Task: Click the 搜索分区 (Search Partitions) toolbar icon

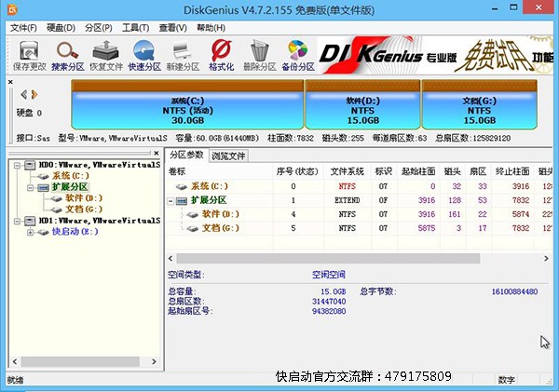Action: (68, 54)
